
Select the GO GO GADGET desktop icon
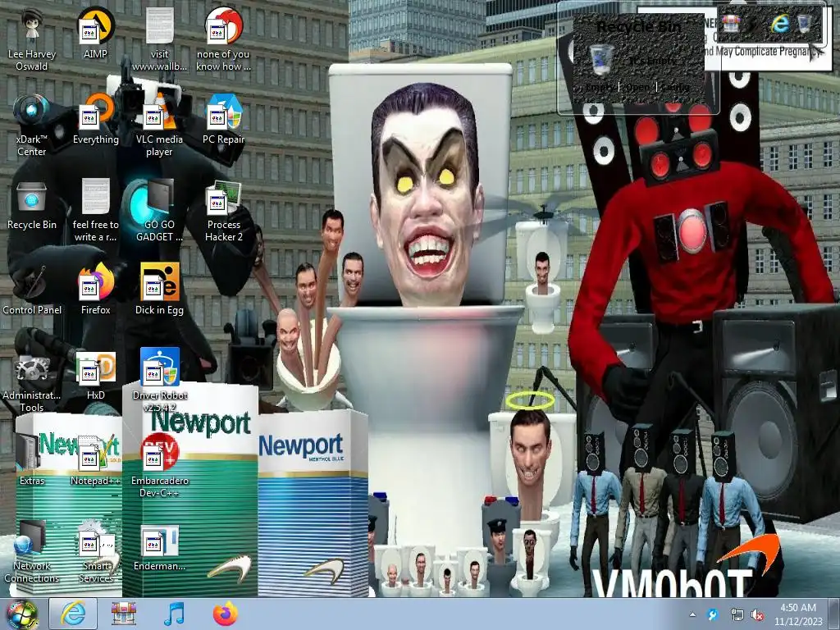159,210
